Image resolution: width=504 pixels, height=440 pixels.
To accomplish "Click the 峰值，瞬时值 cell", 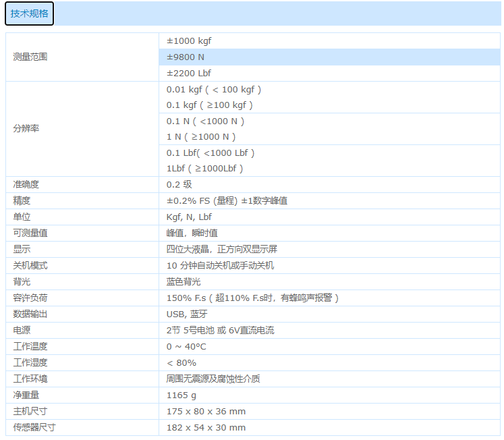I will click(192, 233).
